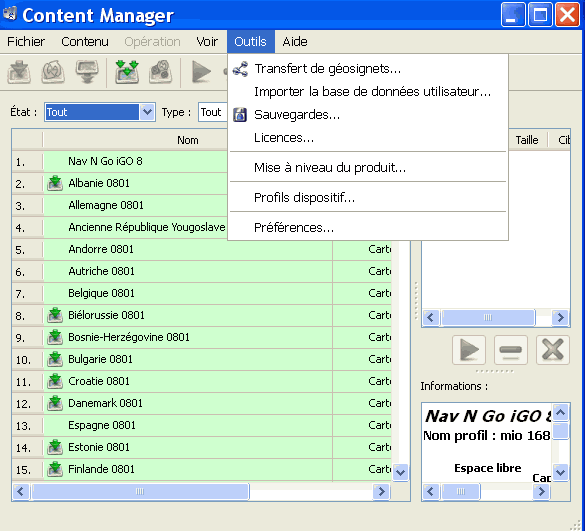Click the download icon beside Bulgarie 0801
Image resolution: width=585 pixels, height=531 pixels.
[55, 359]
